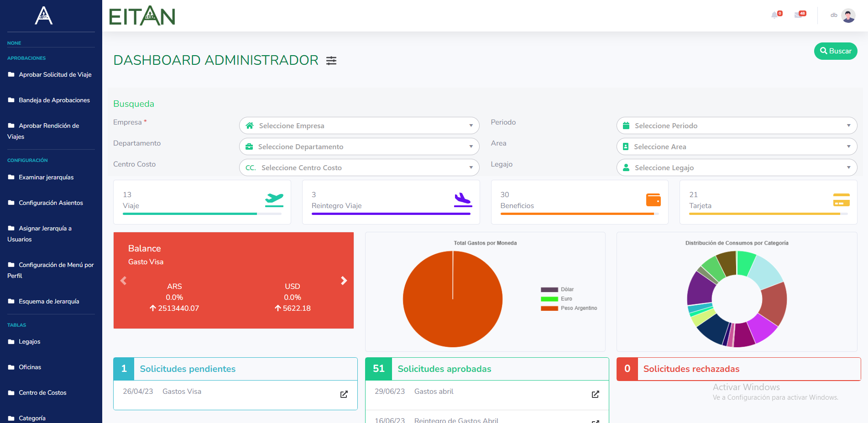This screenshot has width=868, height=423.
Task: Open the Seleccione Centro Costo dropdown
Action: (x=359, y=167)
